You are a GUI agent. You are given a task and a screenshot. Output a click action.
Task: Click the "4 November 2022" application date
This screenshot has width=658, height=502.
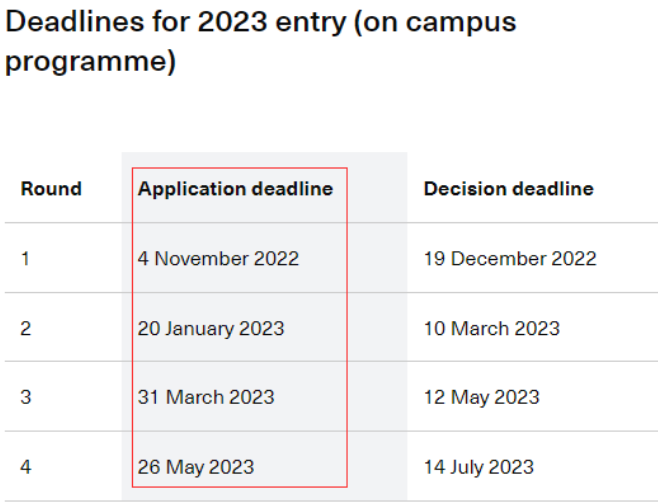[x=218, y=258]
